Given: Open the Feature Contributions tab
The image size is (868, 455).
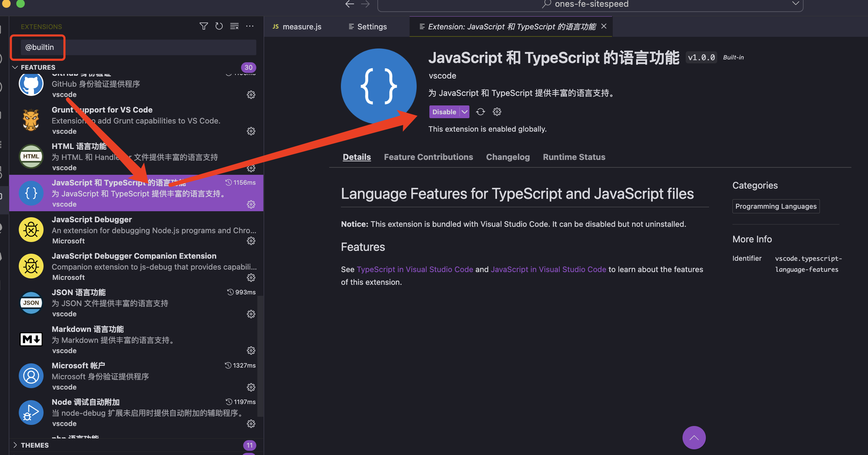Looking at the screenshot, I should click(428, 157).
